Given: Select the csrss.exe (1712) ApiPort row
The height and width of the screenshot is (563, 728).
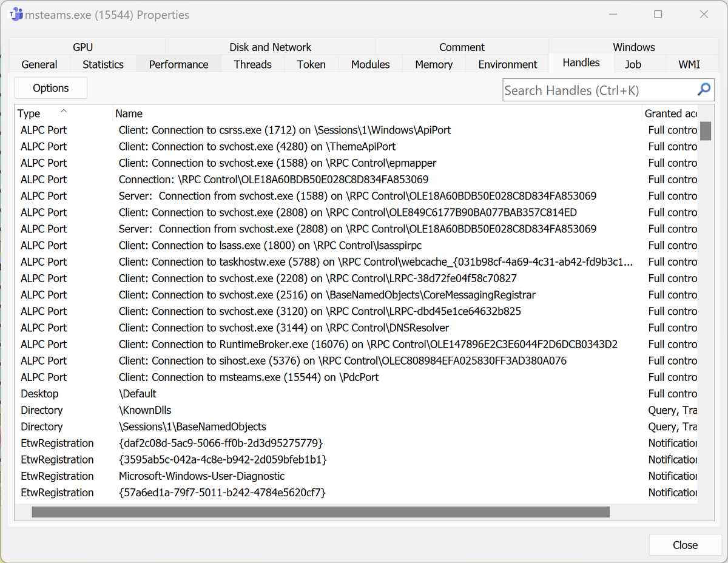Looking at the screenshot, I should pos(356,130).
